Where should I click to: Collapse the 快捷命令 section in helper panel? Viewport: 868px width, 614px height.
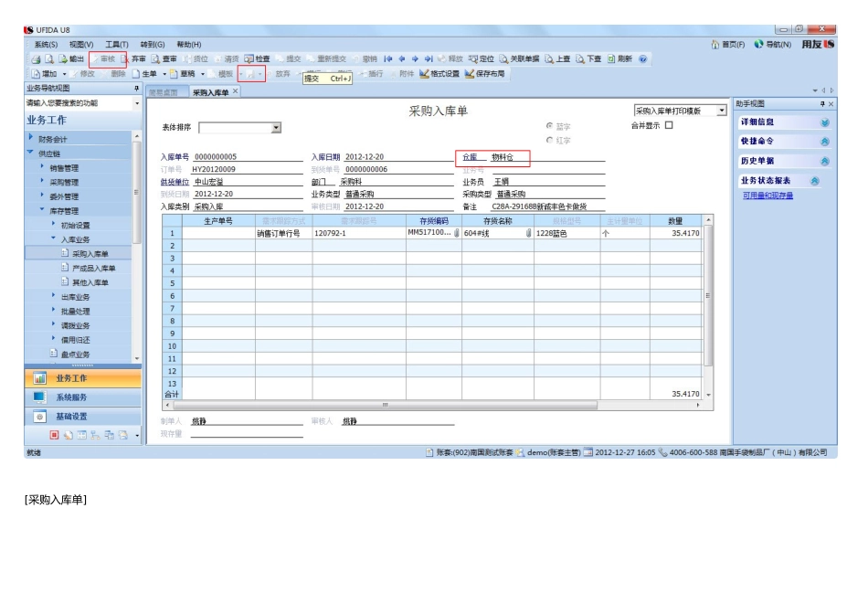[825, 142]
